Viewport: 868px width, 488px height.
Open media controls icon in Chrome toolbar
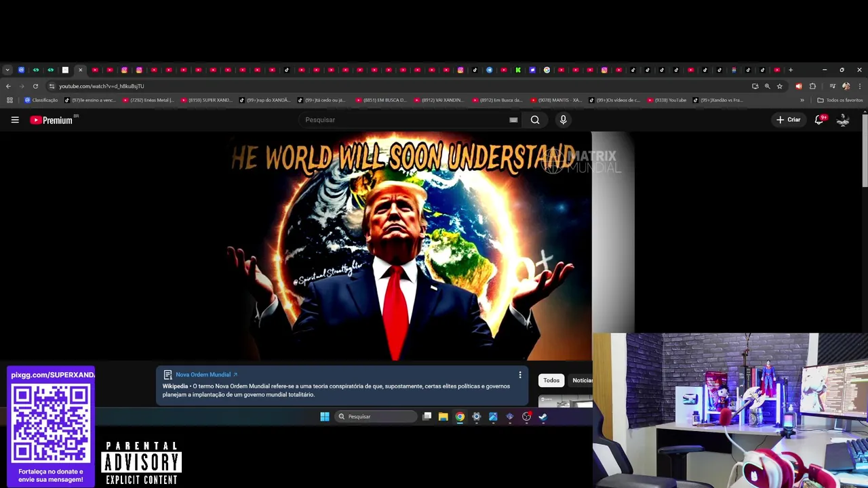coord(832,86)
